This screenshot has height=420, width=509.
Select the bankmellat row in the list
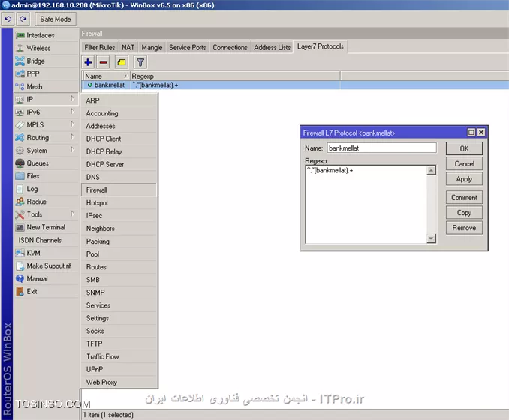[295, 85]
